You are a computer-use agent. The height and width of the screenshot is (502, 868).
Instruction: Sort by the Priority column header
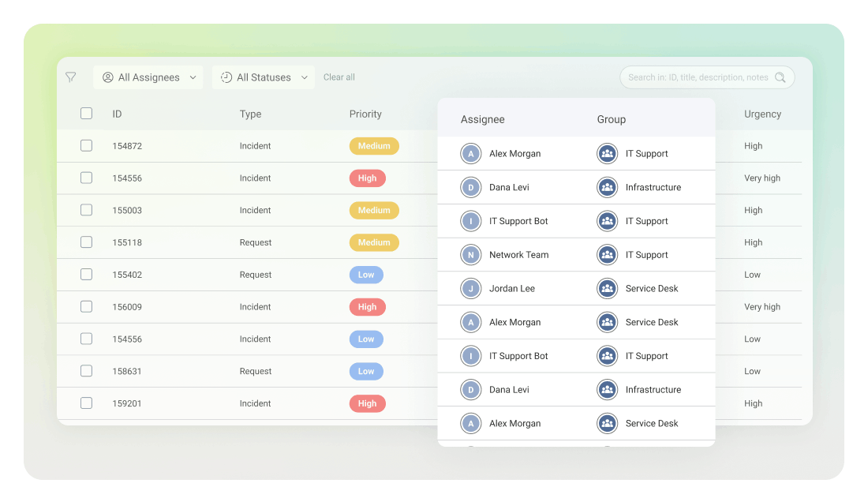click(365, 114)
